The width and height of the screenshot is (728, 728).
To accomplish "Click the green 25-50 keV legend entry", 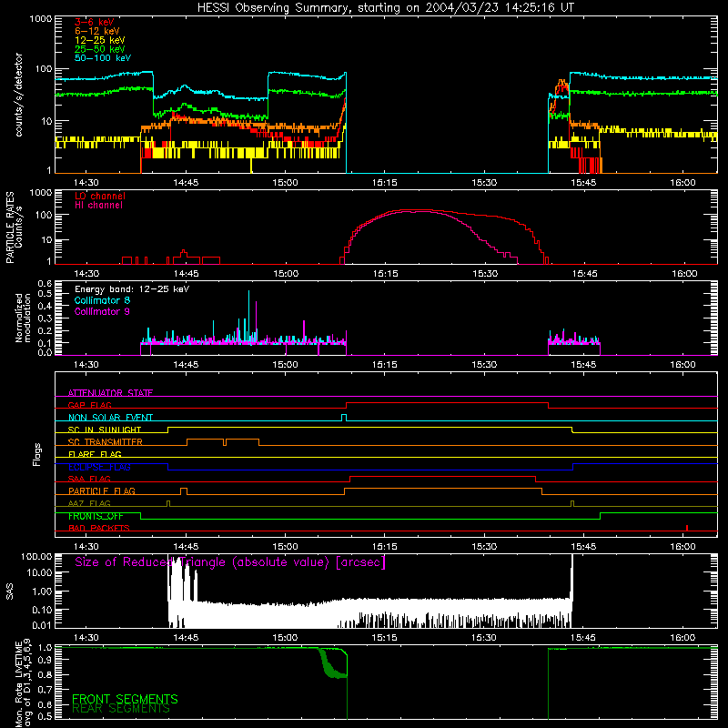I will [x=100, y=49].
